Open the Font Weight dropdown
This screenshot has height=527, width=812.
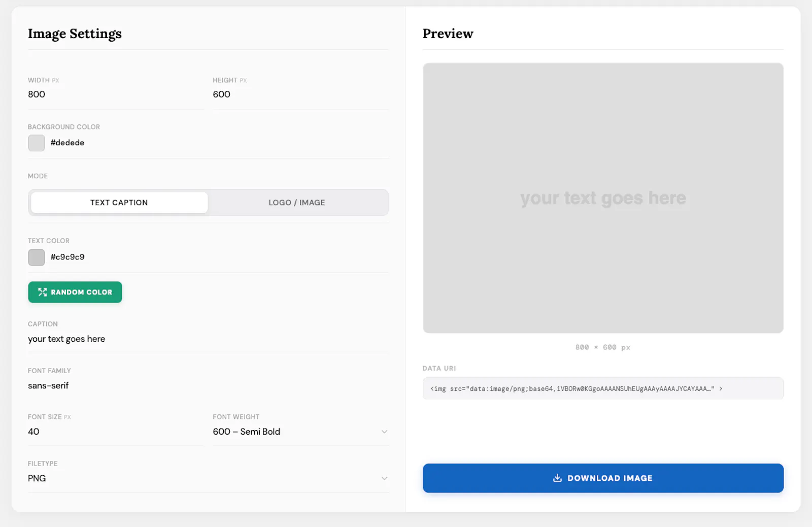point(300,432)
